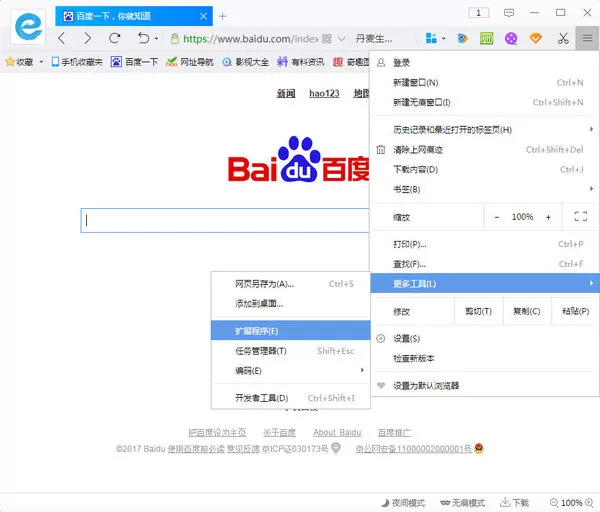Select 设置为默认浏览器 menu item
Image resolution: width=600 pixels, height=512 pixels.
484,386
